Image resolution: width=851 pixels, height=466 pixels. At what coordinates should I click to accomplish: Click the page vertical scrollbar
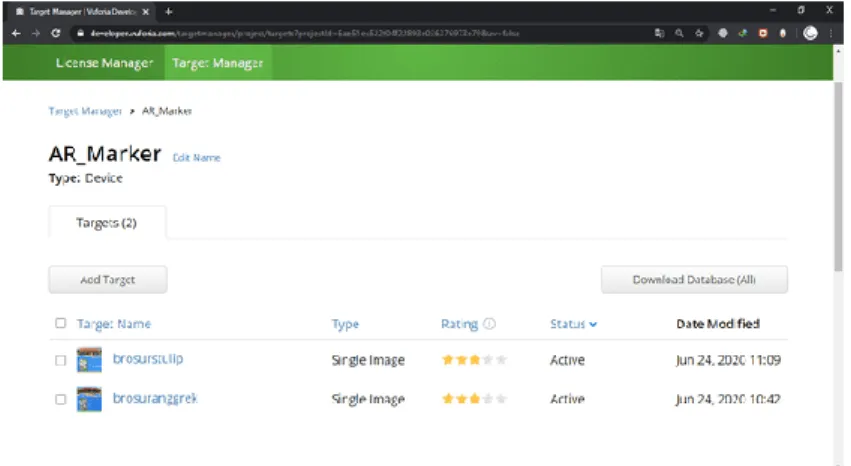[x=839, y=176]
